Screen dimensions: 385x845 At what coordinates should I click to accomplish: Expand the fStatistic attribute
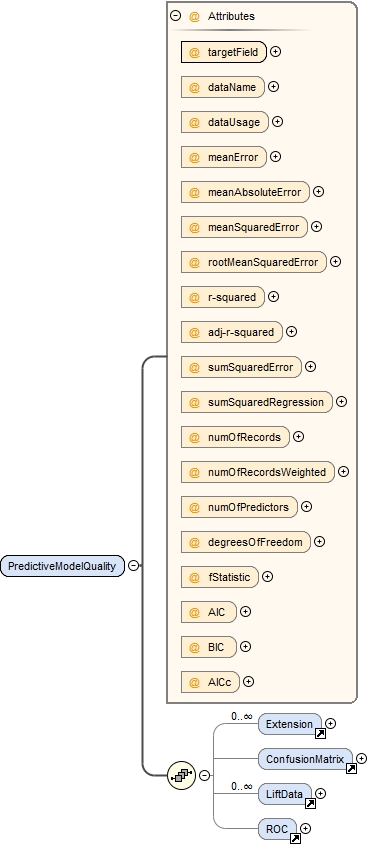[x=267, y=577]
